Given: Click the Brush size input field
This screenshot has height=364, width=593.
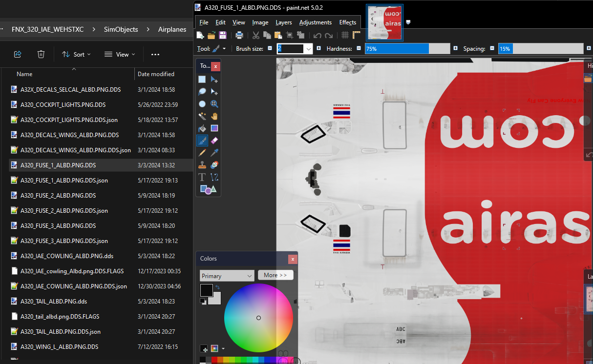Looking at the screenshot, I should point(290,49).
